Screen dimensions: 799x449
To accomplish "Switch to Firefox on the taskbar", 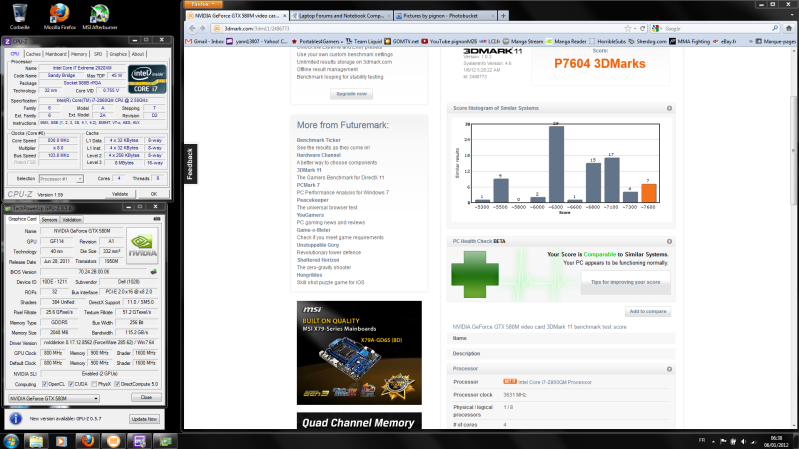I will tap(88, 441).
